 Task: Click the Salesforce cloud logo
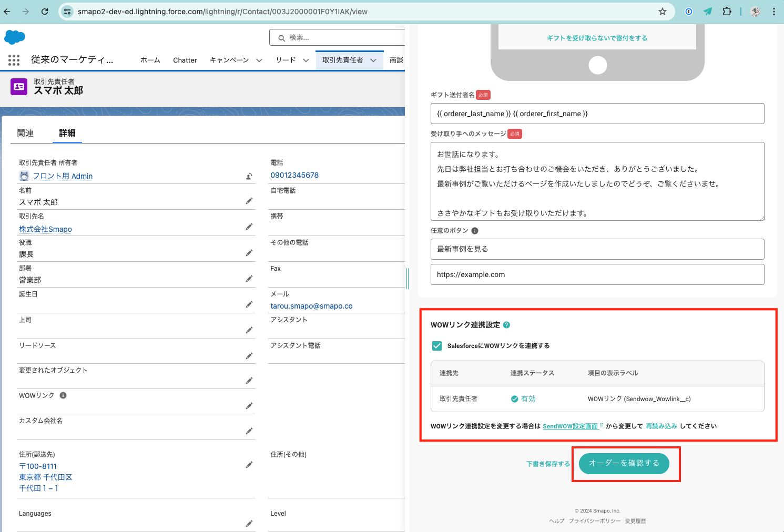pos(15,37)
